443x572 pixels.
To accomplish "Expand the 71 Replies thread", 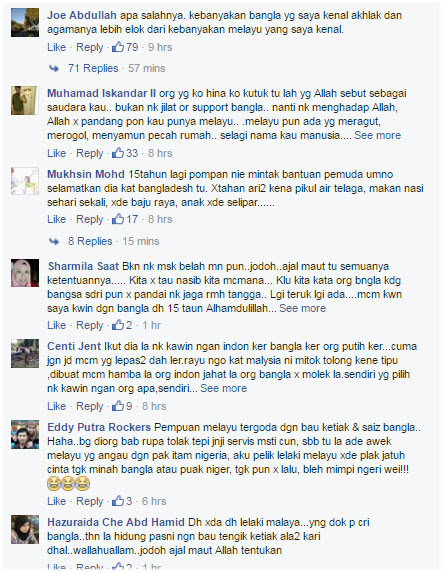I will tap(93, 68).
